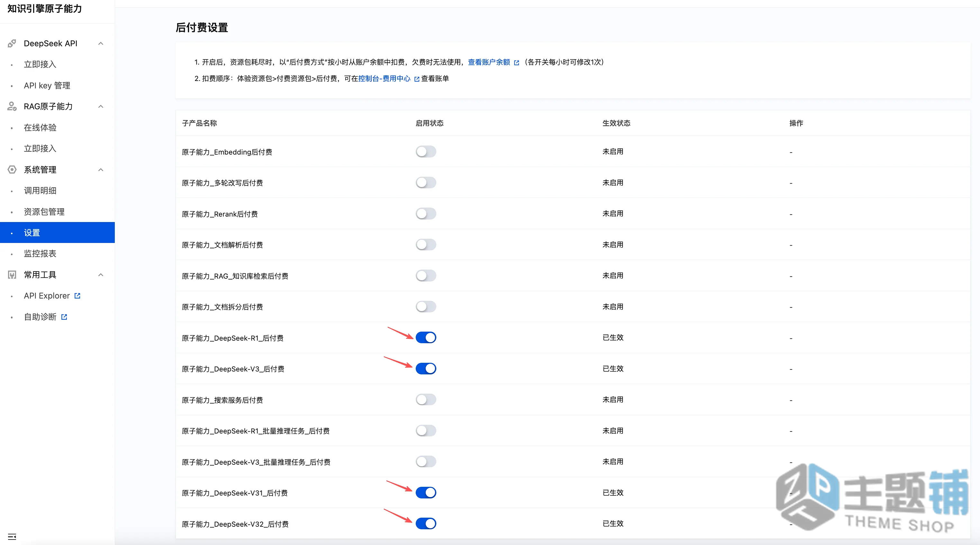Click 原子能力_搜索服务后付费 product name
Screen dimensions: 980x545
[222, 400]
